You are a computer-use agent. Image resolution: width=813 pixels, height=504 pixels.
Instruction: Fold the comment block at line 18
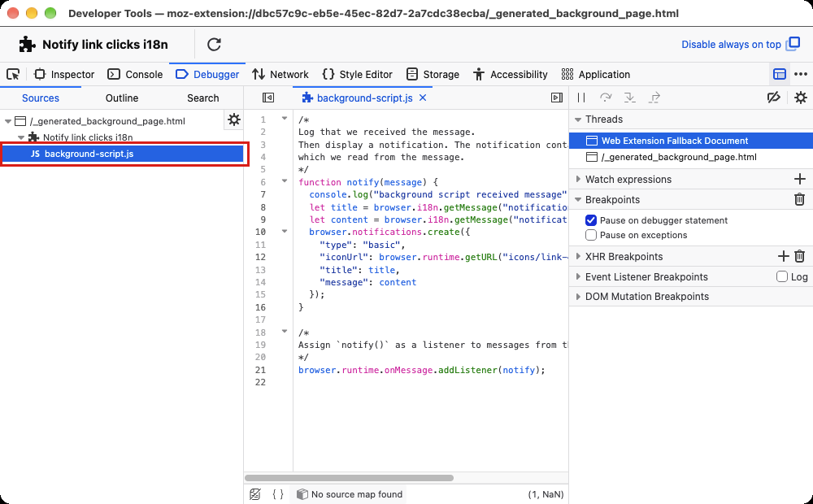click(284, 332)
